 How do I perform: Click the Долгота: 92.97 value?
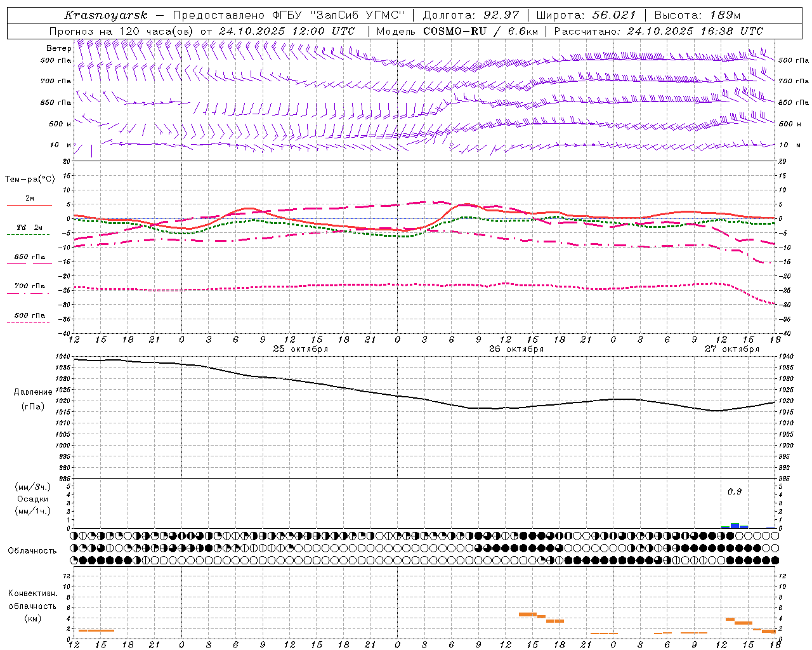[x=470, y=15]
